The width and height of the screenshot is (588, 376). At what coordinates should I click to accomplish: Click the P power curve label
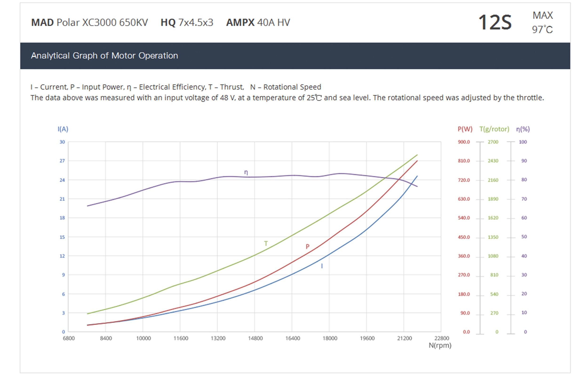coord(307,247)
